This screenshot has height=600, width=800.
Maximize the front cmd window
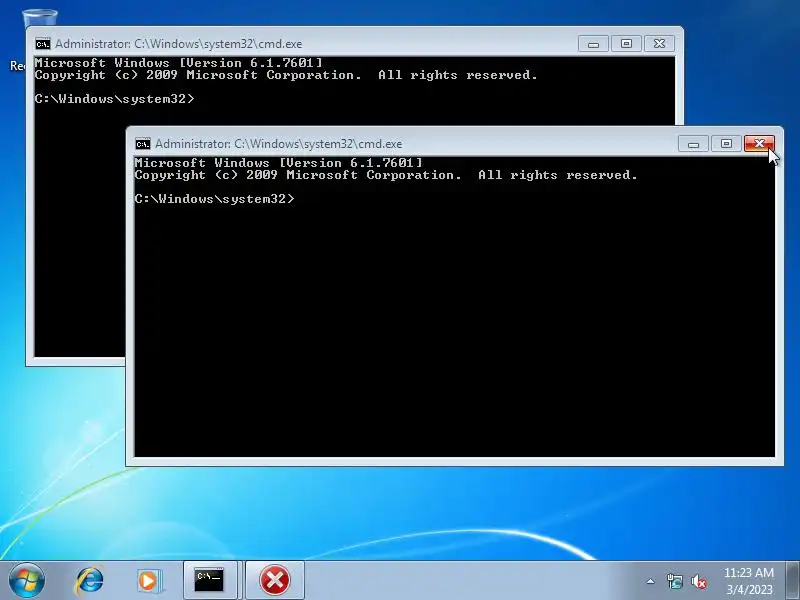[726, 144]
